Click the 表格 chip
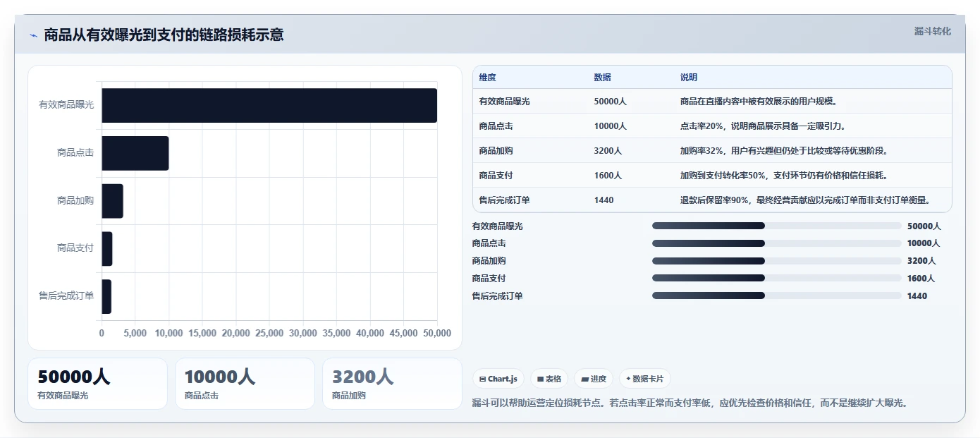 pos(549,379)
